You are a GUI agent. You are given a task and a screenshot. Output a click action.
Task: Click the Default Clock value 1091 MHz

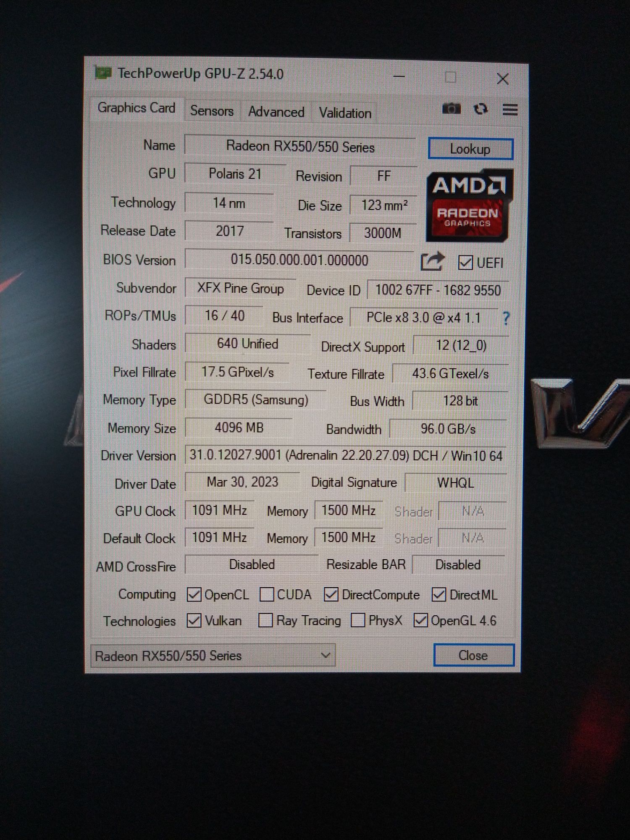(x=219, y=538)
